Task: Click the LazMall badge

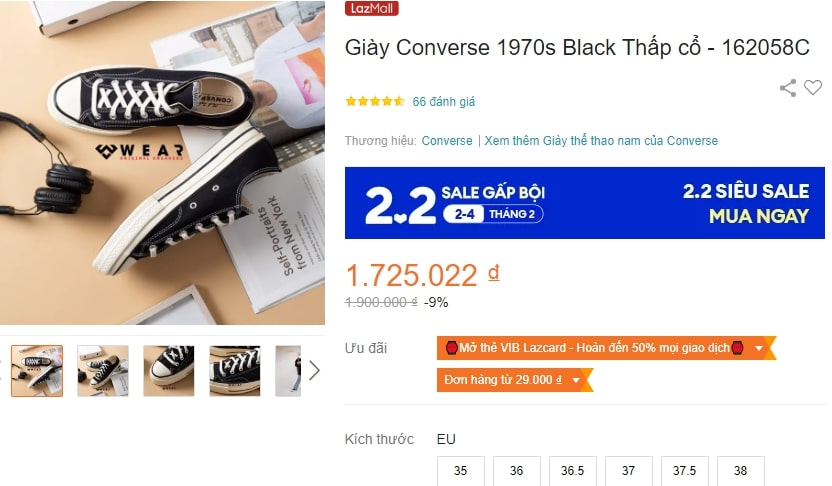Action: 371,8
